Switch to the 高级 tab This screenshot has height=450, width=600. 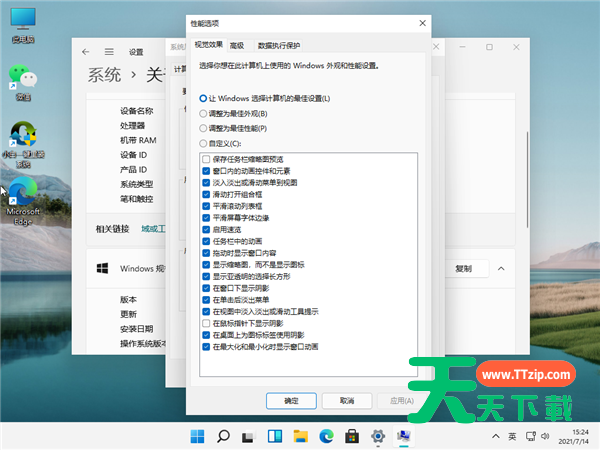237,45
